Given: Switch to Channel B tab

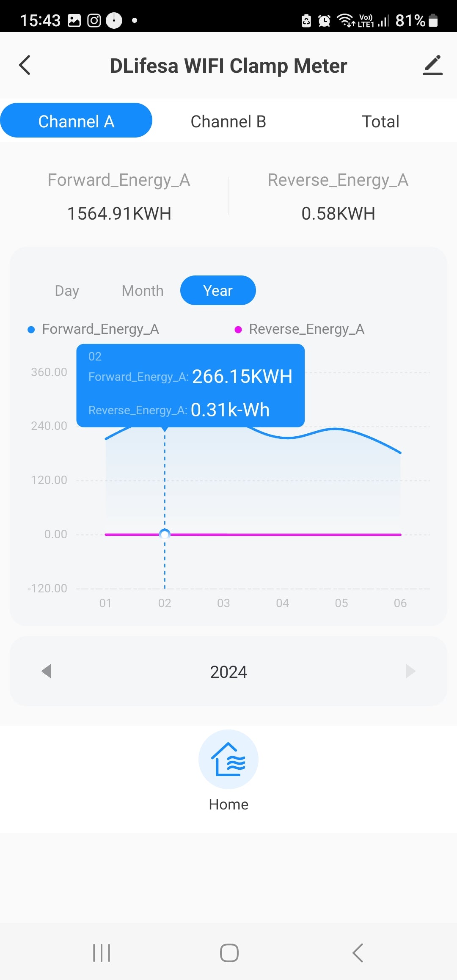Looking at the screenshot, I should point(228,121).
